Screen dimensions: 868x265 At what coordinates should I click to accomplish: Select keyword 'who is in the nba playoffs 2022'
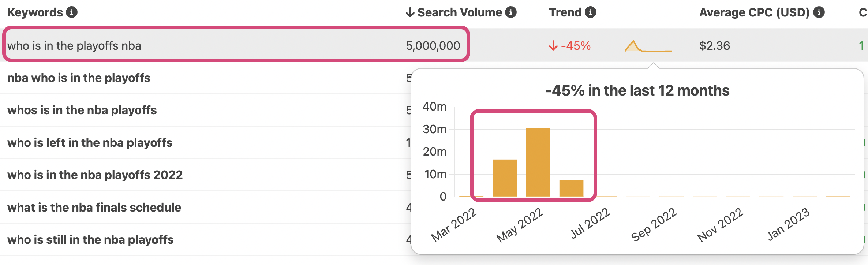[95, 175]
